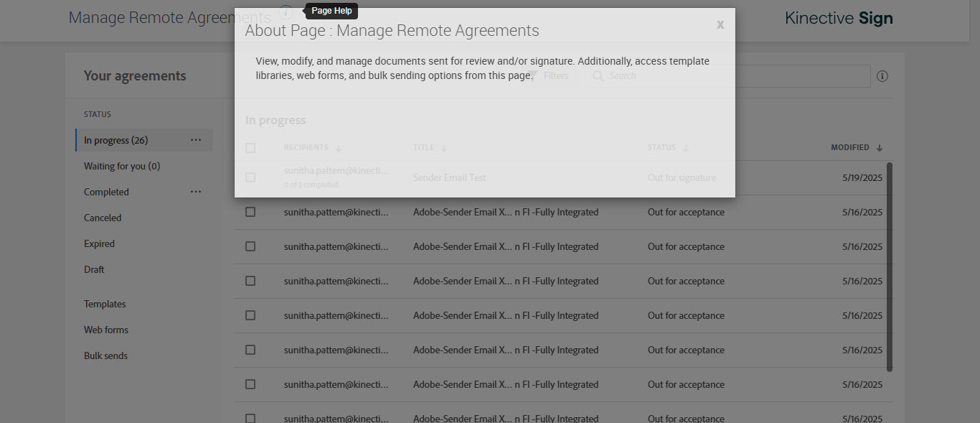The image size is (980, 423).
Task: Check the second agreement row checkbox
Action: pos(250,212)
